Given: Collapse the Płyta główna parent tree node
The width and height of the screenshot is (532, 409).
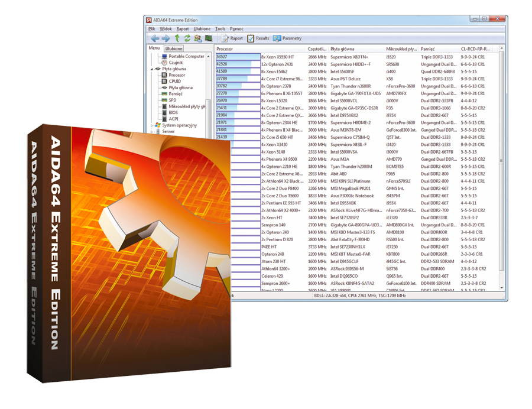Looking at the screenshot, I should click(x=152, y=69).
